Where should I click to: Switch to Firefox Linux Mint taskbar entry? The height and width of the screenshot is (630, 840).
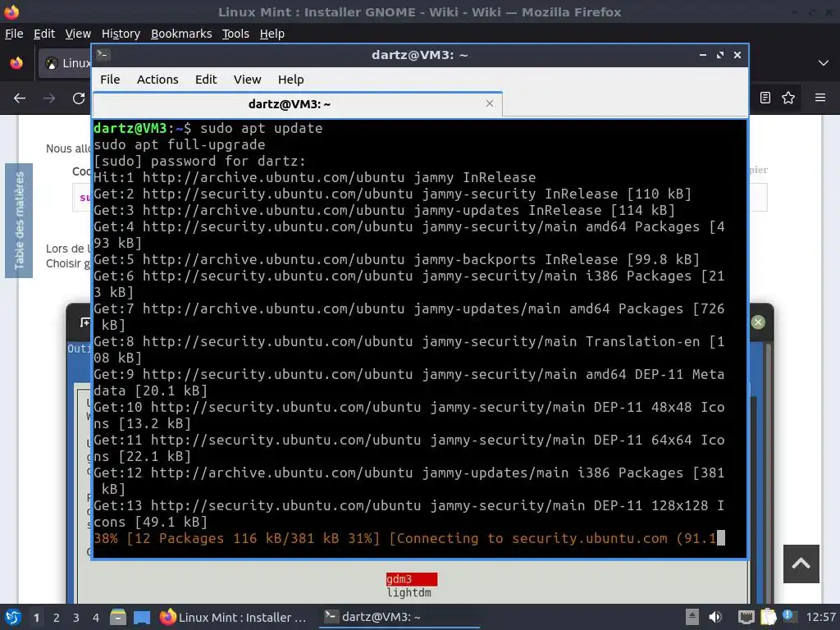tap(233, 617)
